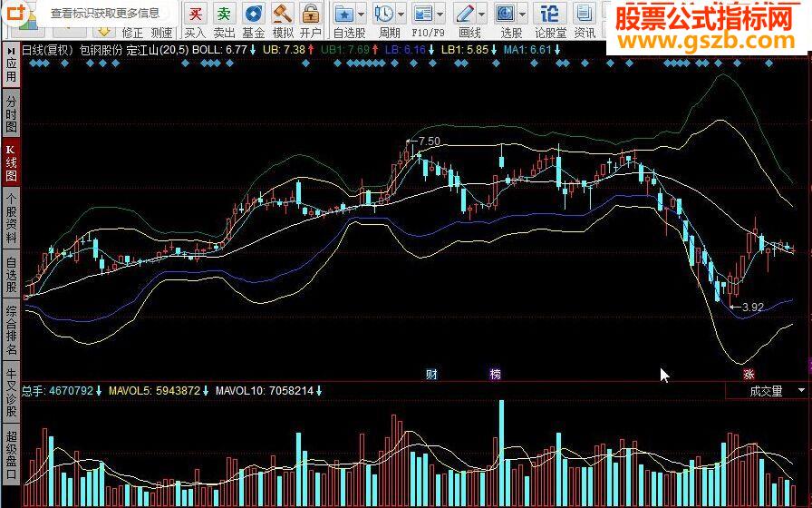812x508 pixels.
Task: Click the 测速 speed test button
Action: click(161, 33)
